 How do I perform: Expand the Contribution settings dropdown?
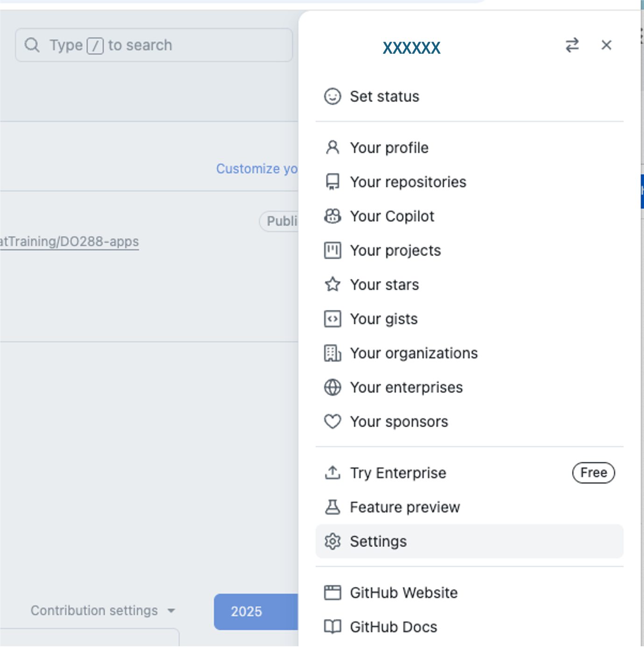tap(103, 610)
